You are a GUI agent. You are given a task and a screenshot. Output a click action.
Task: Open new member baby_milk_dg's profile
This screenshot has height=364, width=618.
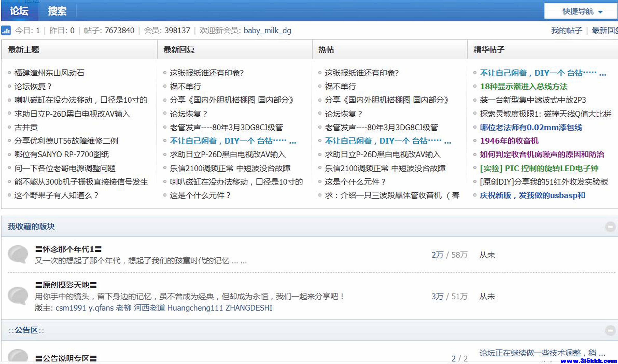tap(267, 31)
